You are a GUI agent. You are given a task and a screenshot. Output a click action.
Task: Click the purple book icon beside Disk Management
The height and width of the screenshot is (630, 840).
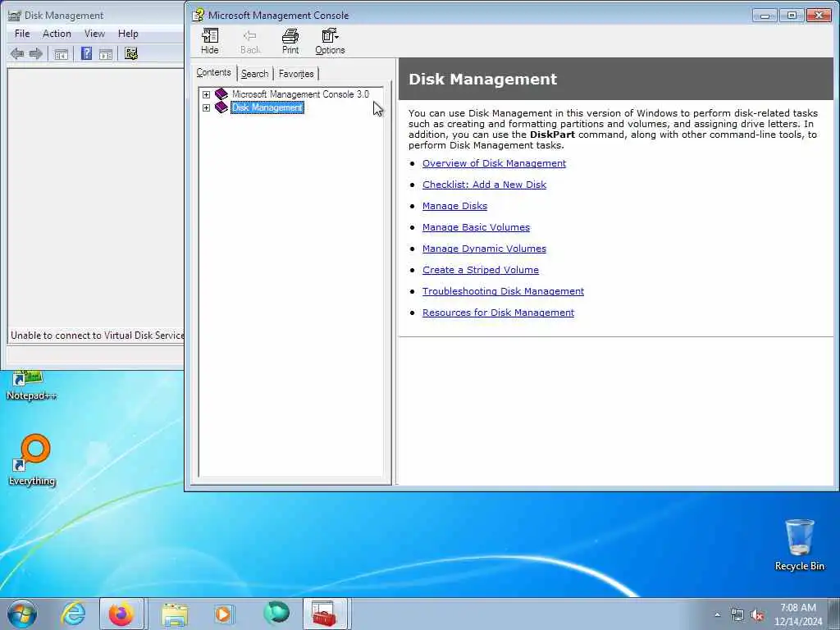point(221,107)
